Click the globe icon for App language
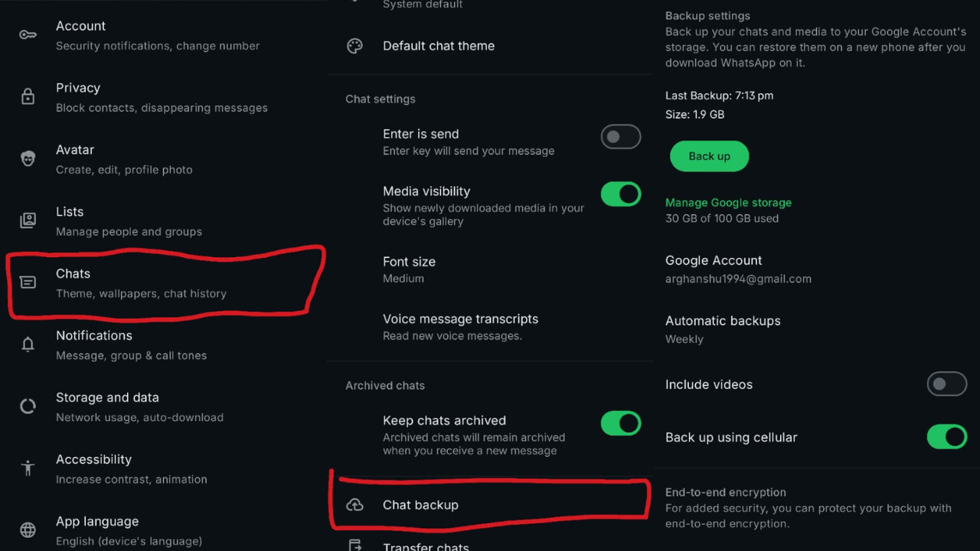This screenshot has height=551, width=980. click(x=28, y=530)
